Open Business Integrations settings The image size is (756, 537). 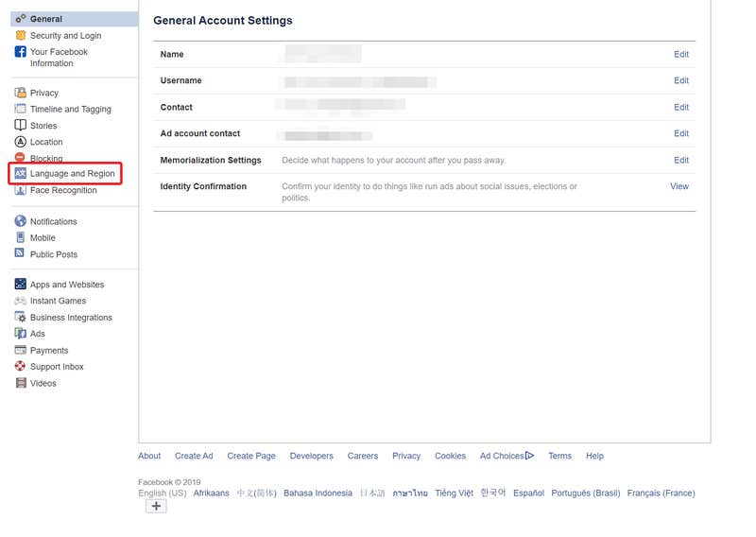71,318
